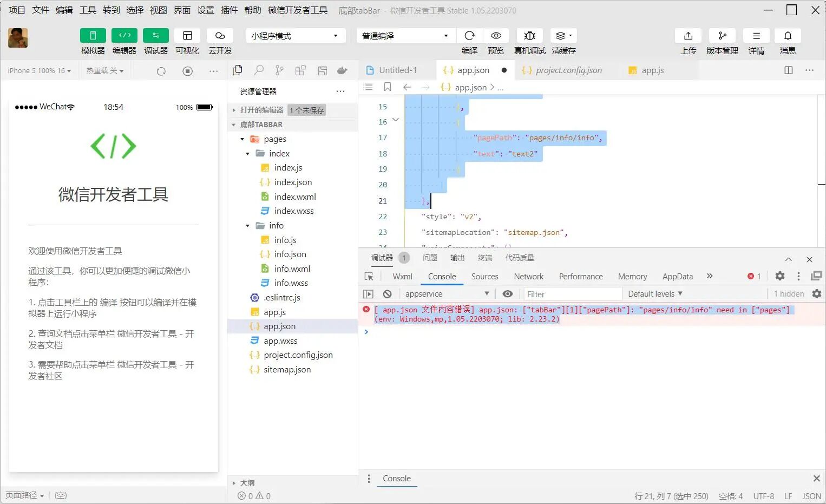826x504 pixels.
Task: Open console settings gear
Action: (817, 294)
